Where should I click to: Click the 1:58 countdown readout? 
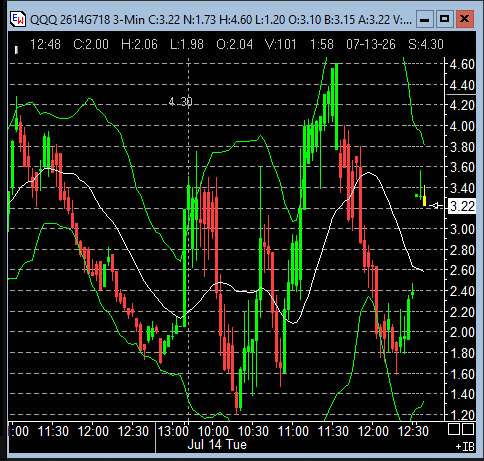click(x=322, y=44)
